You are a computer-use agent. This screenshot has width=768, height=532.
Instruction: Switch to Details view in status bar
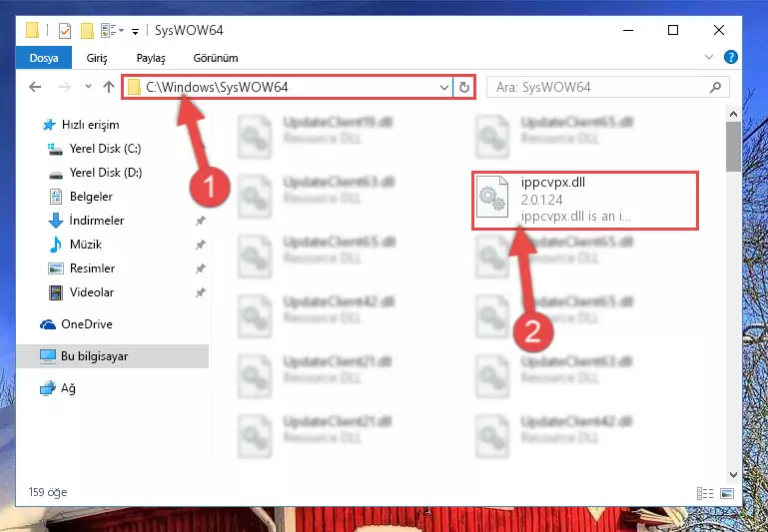coord(705,493)
